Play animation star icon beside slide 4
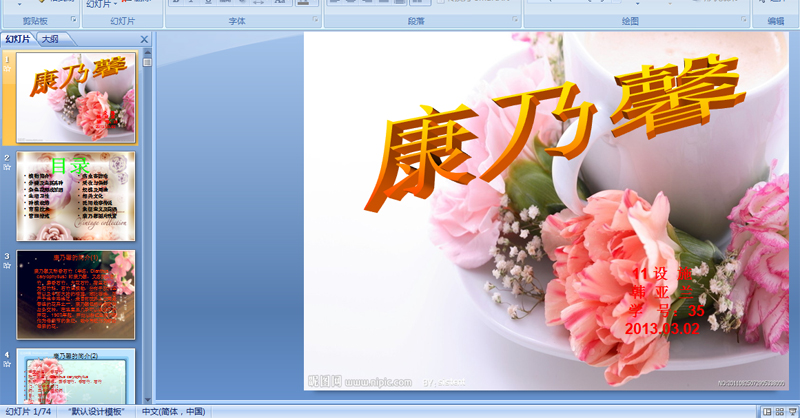 (x=7, y=364)
